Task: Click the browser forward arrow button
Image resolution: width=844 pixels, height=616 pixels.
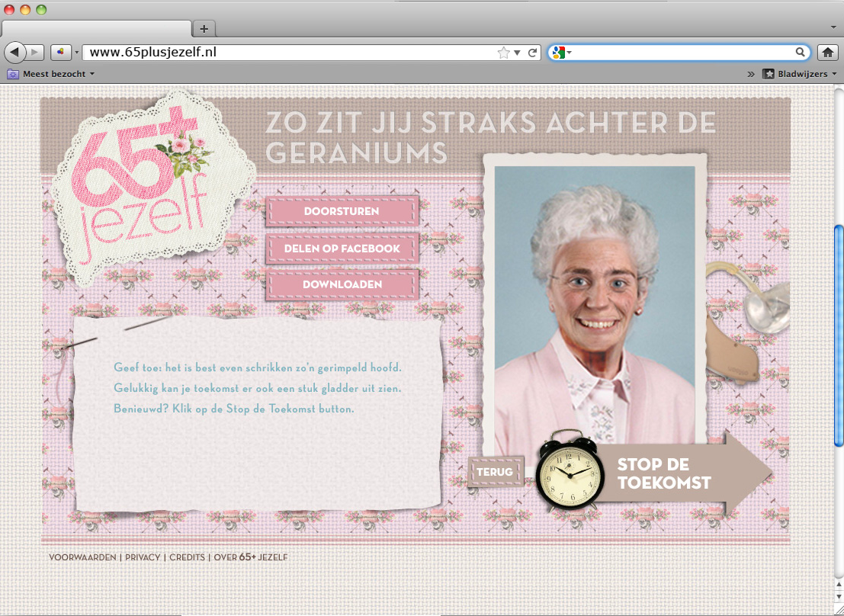Action: tap(36, 53)
